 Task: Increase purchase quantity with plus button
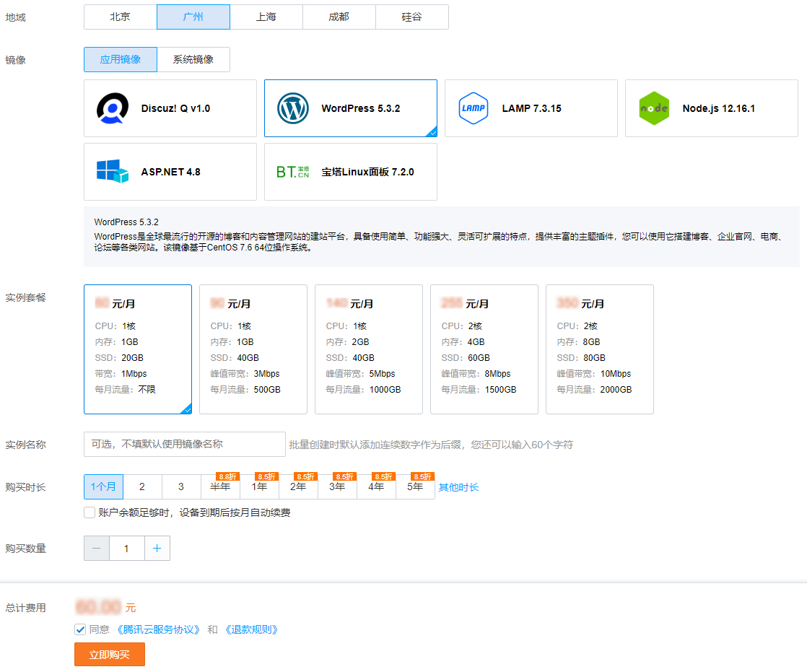tap(157, 548)
